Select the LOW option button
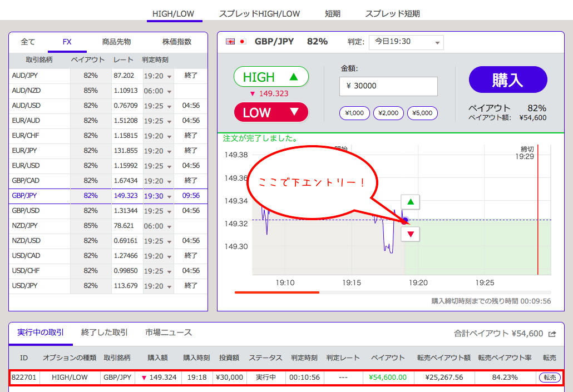The width and height of the screenshot is (573, 392). (x=271, y=112)
